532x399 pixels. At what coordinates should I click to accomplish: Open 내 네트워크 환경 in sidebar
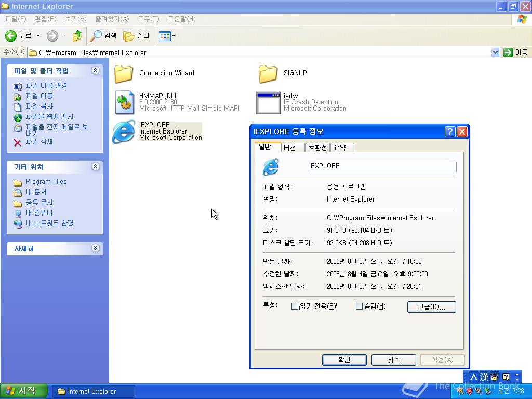49,223
